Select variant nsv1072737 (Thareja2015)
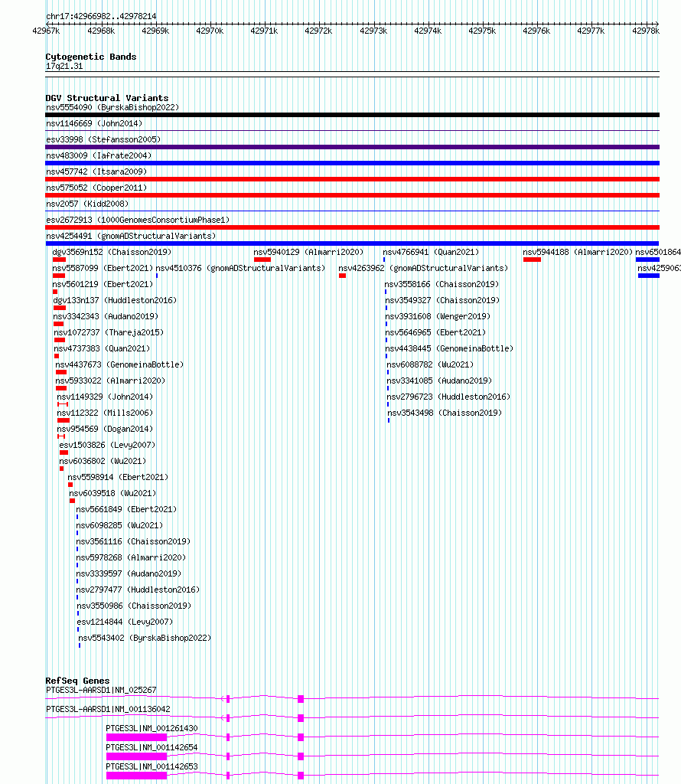The width and height of the screenshot is (681, 784). click(x=109, y=332)
